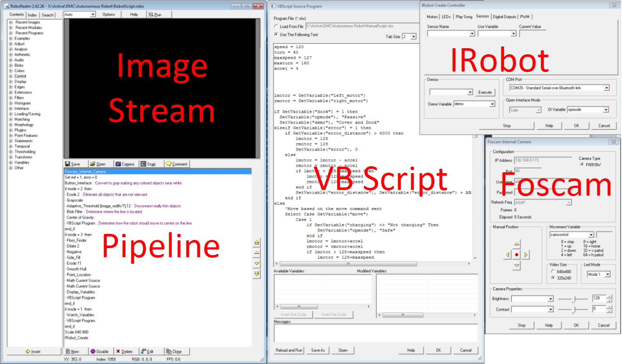The width and height of the screenshot is (622, 364).
Task: Adjust the Contrast slider
Action: tap(573, 309)
